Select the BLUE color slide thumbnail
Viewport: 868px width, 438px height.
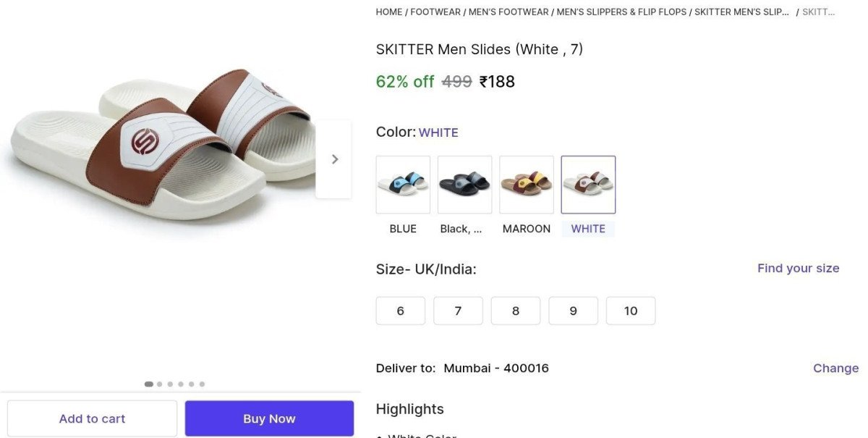(403, 185)
